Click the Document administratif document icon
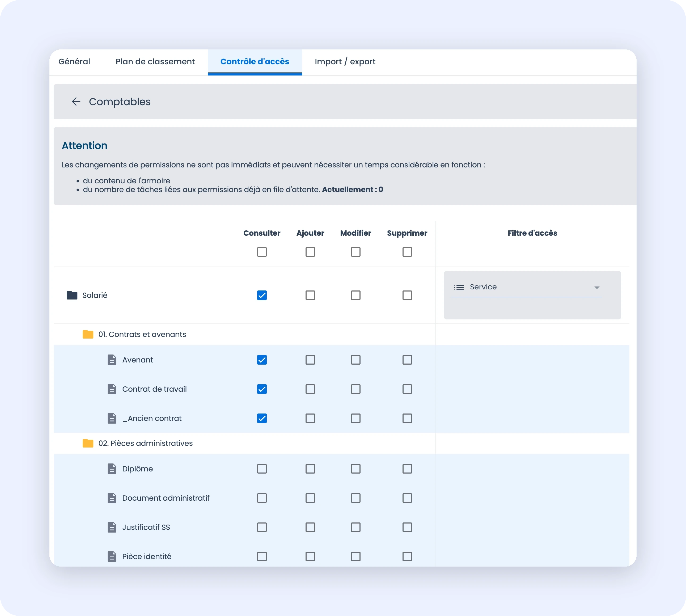This screenshot has height=616, width=686. pyautogui.click(x=112, y=498)
